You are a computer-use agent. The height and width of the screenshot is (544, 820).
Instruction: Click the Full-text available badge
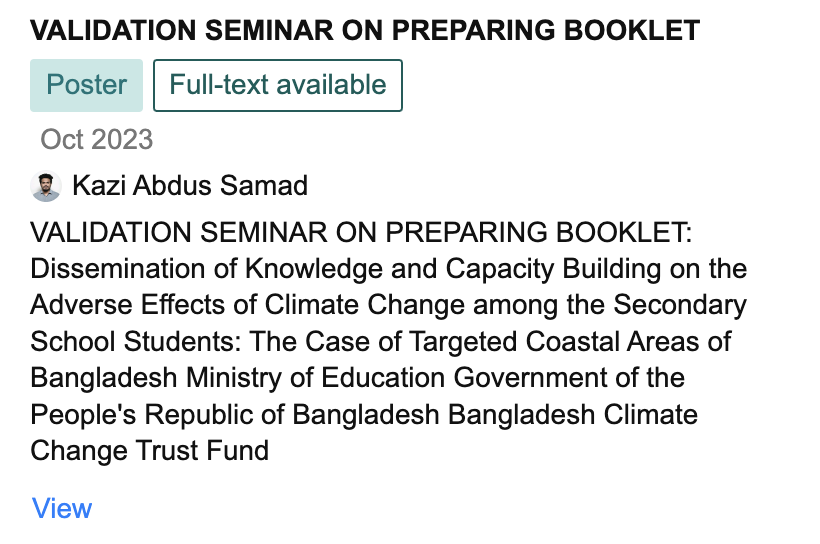[x=278, y=85]
